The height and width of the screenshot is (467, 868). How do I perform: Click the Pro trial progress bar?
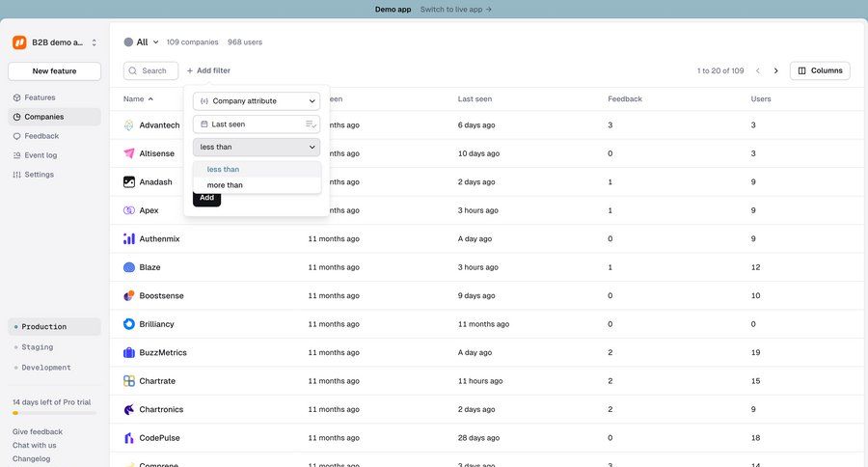tap(54, 413)
